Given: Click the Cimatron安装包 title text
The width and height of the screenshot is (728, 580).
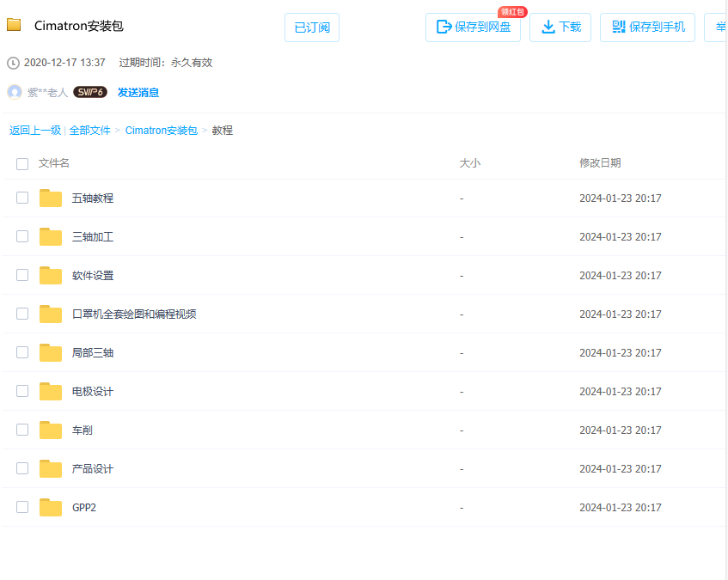Looking at the screenshot, I should (x=79, y=26).
